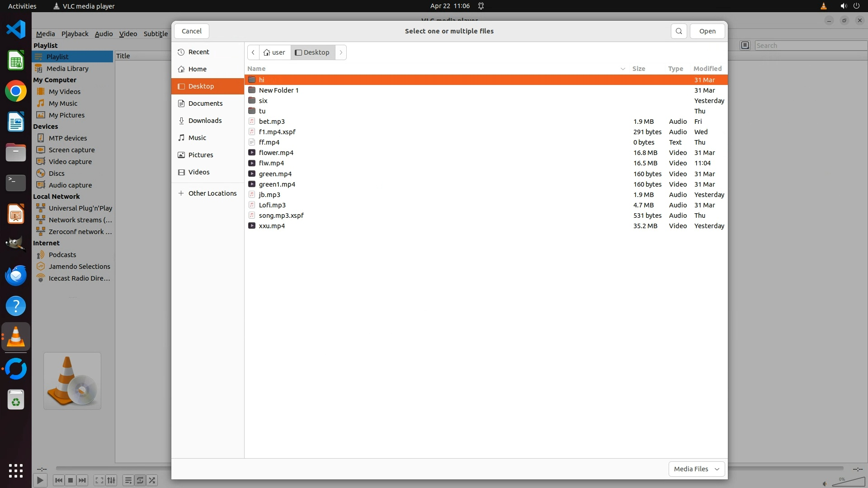Screen dimensions: 868x488
Task: Click the search icon in file dialog
Action: 679,31
